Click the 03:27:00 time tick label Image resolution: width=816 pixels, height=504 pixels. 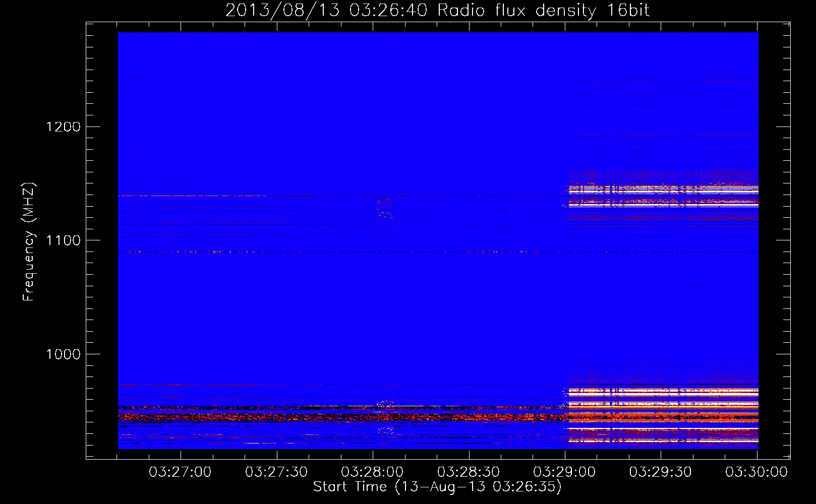tap(180, 472)
